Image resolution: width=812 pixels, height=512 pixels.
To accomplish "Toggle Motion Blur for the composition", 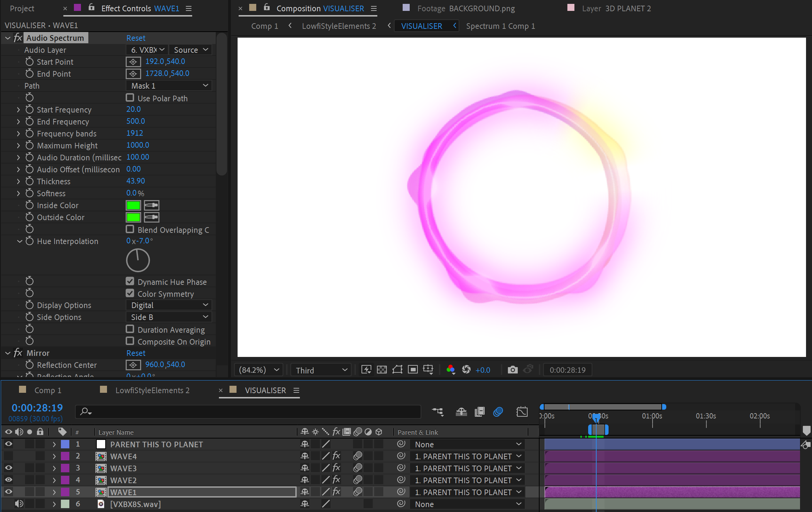I will point(498,411).
